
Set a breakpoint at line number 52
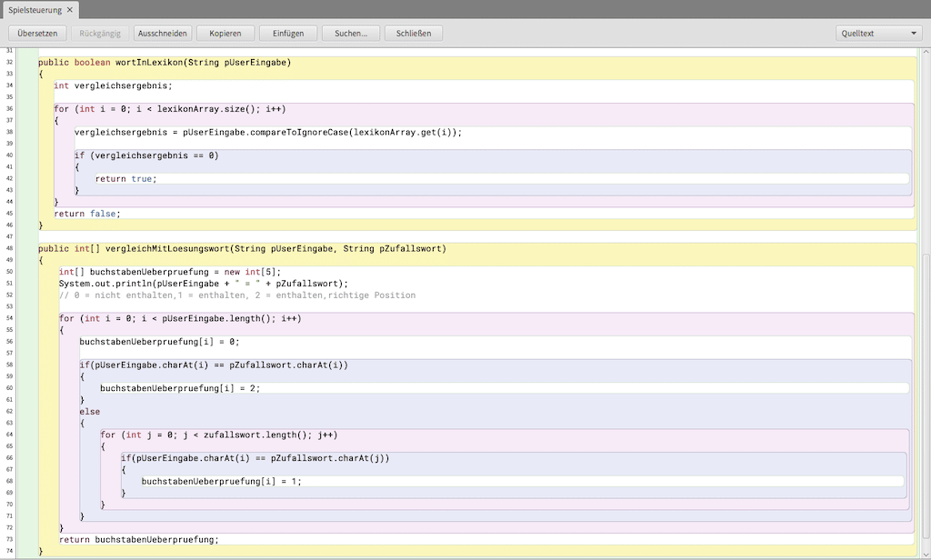tap(9, 295)
